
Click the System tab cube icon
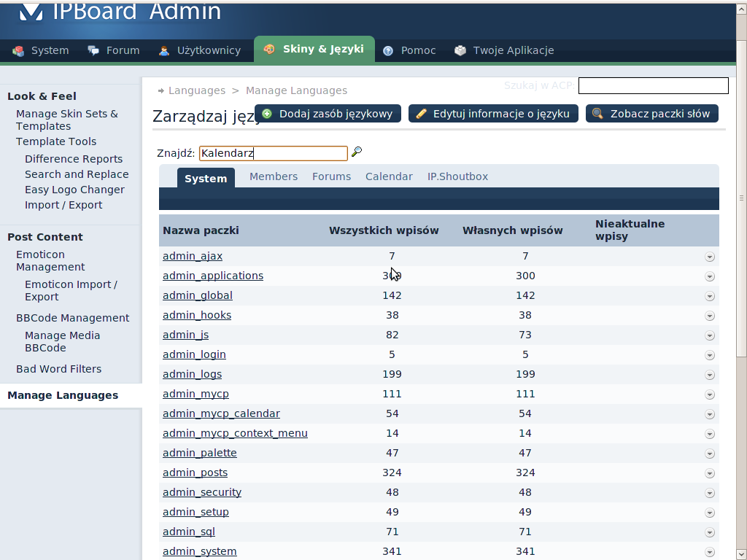click(18, 51)
